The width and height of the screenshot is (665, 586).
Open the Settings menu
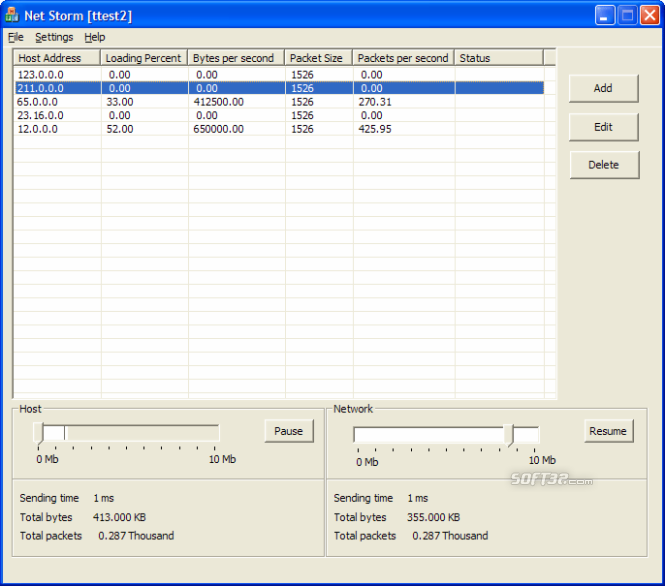tap(54, 37)
